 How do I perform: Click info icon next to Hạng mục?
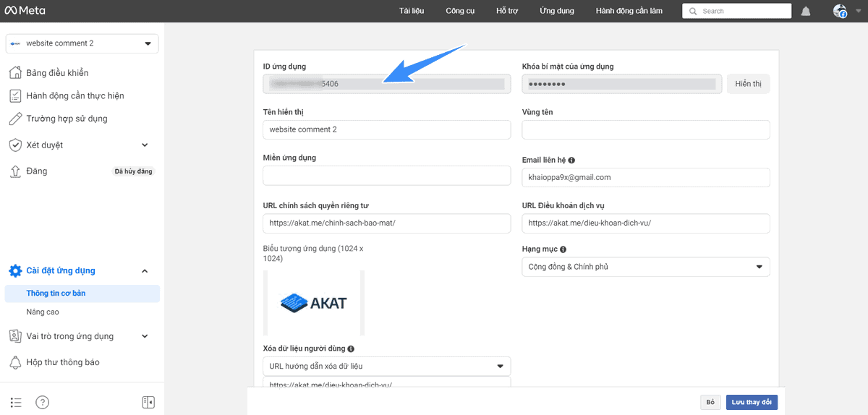(563, 249)
